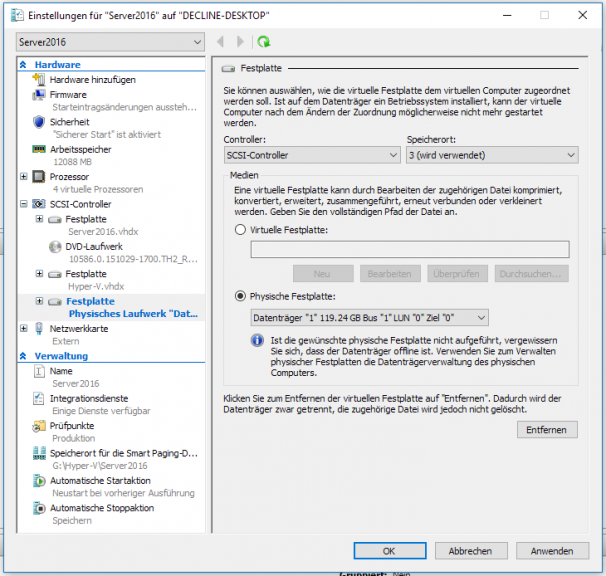Viewport: 606px width, 576px height.
Task: Click the Entfernen button
Action: [x=547, y=430]
